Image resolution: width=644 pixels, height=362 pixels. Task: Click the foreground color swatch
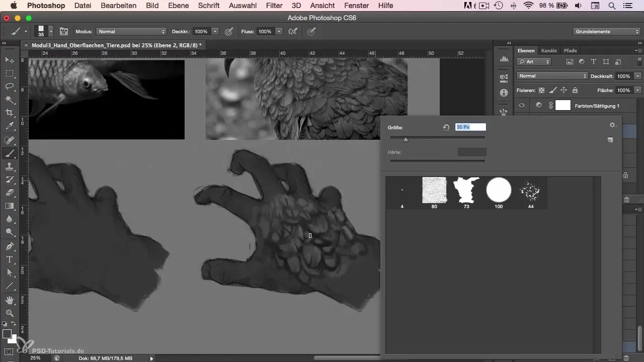click(7, 334)
